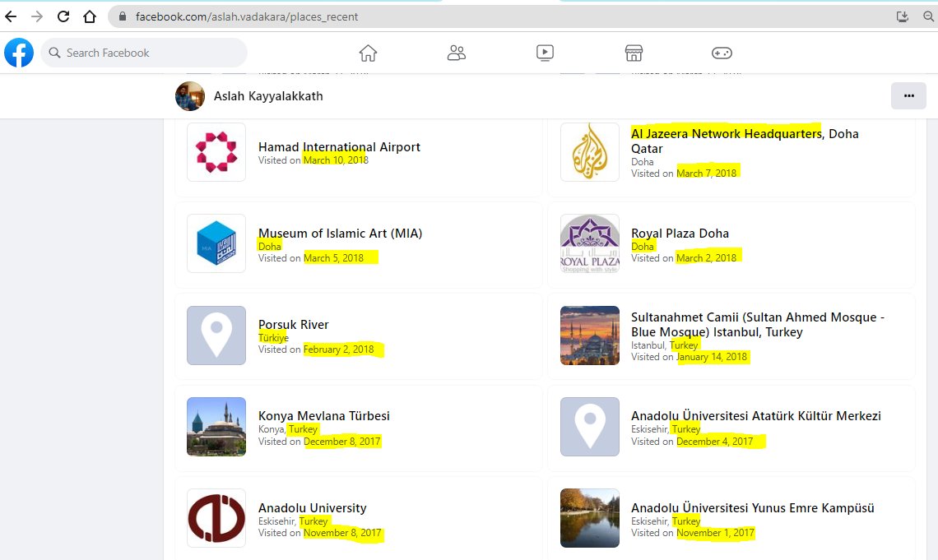938x560 pixels.
Task: Click 'Visited on December 8, 2017' text
Action: point(319,442)
